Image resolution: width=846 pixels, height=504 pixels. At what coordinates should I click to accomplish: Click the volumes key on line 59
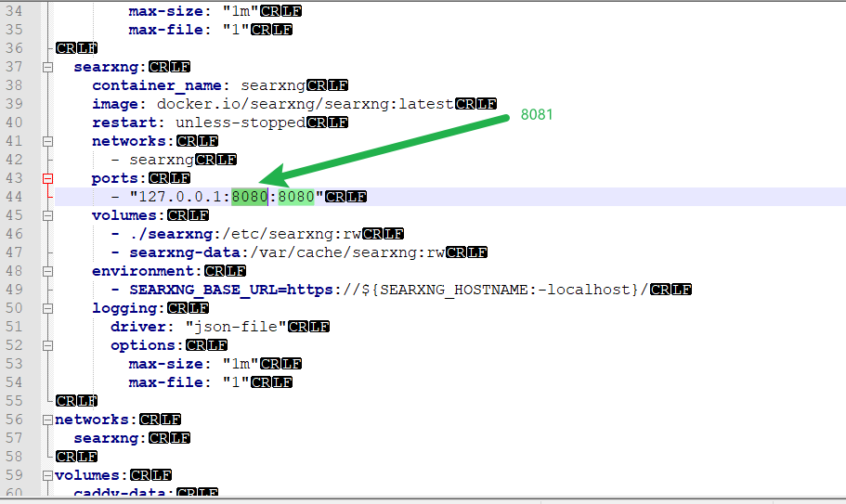point(87,475)
